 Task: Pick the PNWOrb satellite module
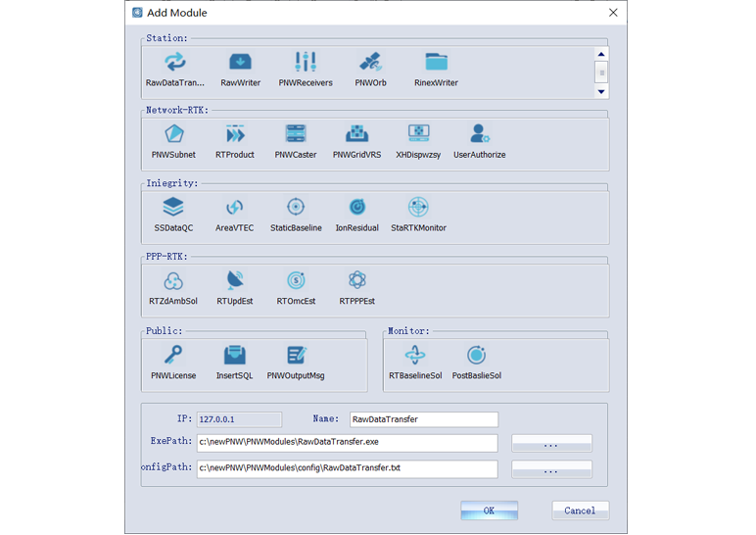pos(370,63)
